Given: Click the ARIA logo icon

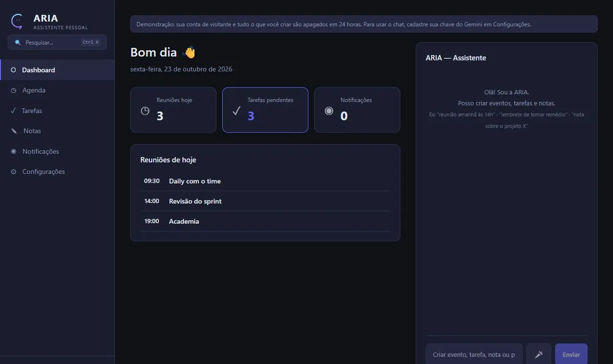Looking at the screenshot, I should click(17, 21).
